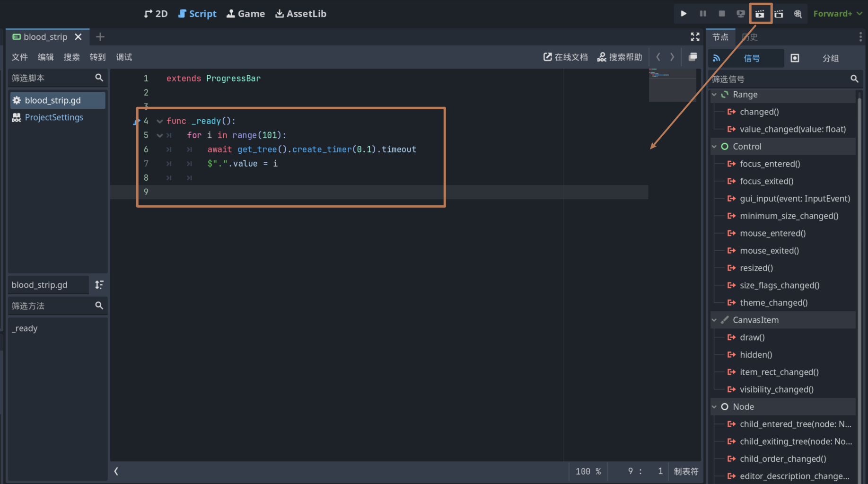Screen dimensions: 868x484
Task: Select the 分组 groups button
Action: (824, 58)
